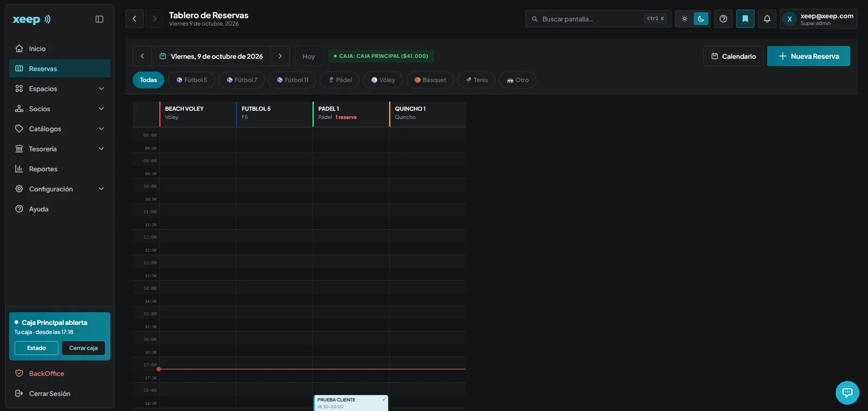Click Estado button in caja panel

(x=36, y=348)
